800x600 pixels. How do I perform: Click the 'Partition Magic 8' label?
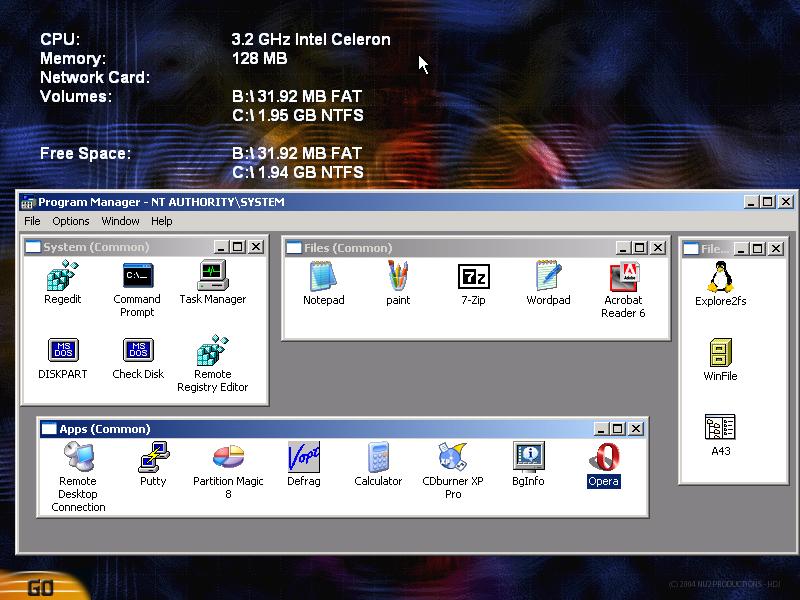click(228, 487)
